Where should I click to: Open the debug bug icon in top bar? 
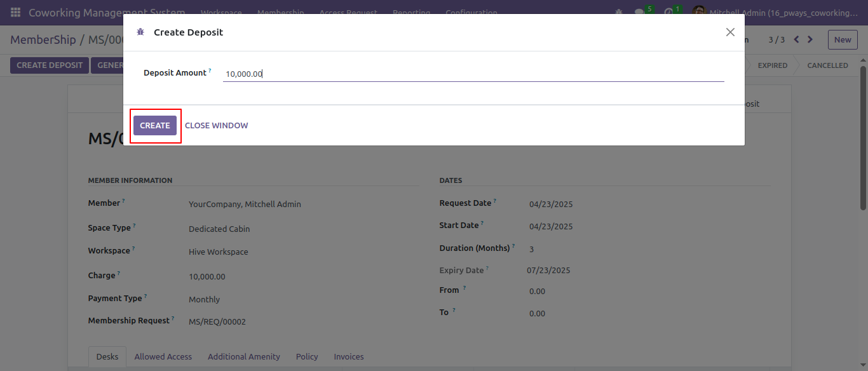(620, 12)
